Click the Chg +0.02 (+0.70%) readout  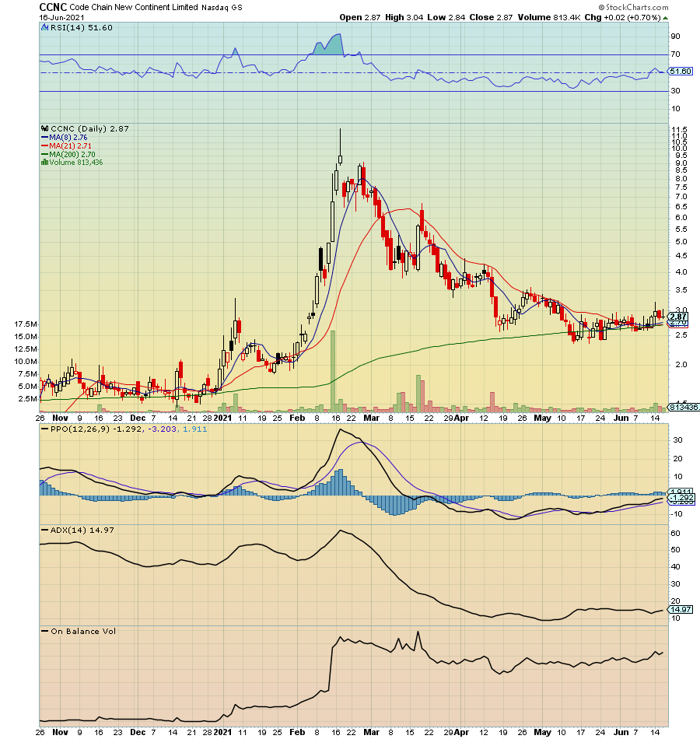tap(623, 17)
